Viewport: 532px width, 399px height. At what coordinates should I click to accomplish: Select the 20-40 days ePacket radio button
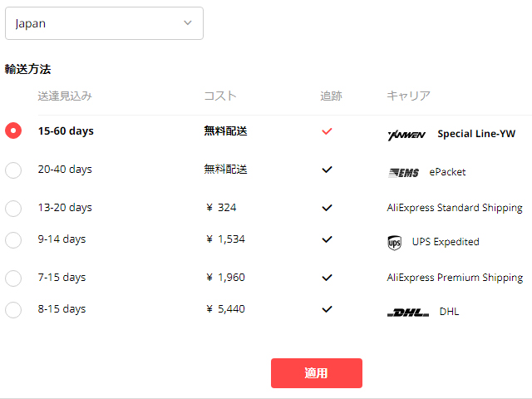coord(13,170)
